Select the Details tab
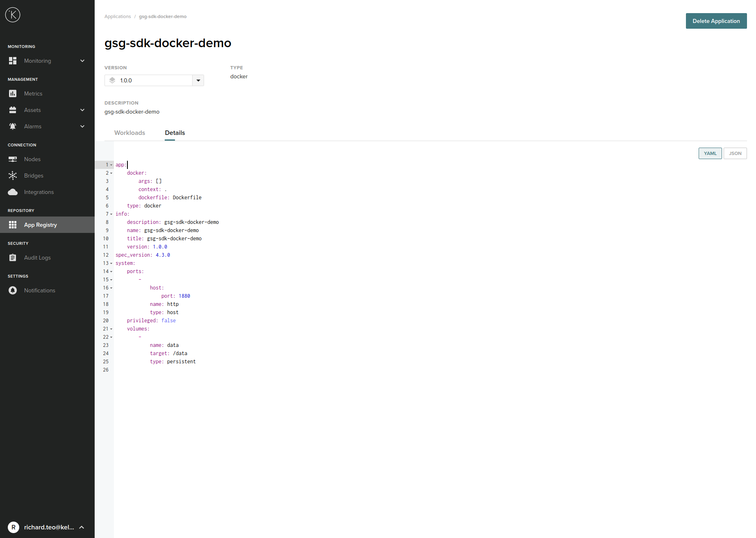 (x=175, y=133)
